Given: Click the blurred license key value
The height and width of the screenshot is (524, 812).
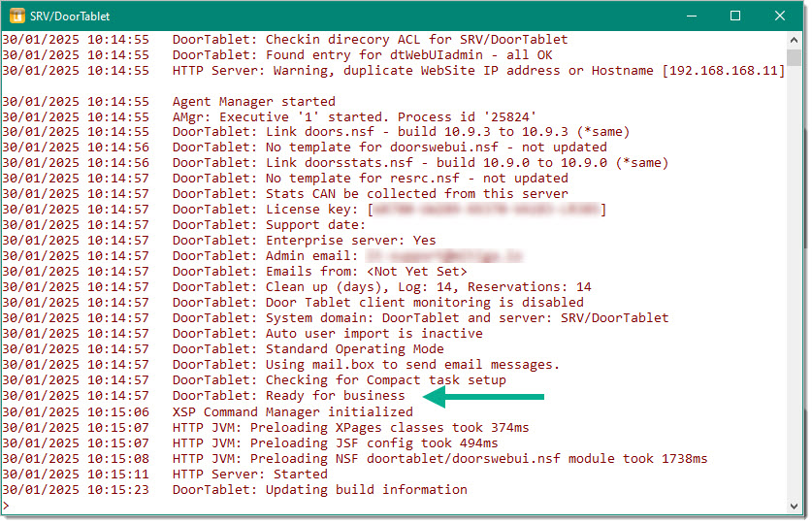Looking at the screenshot, I should pyautogui.click(x=485, y=210).
